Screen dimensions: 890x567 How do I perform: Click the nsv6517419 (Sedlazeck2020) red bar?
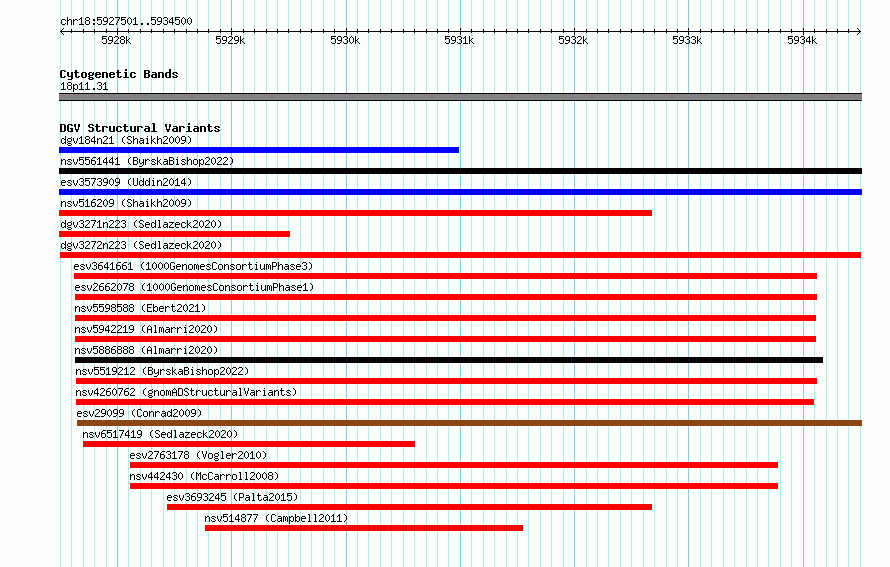pyautogui.click(x=249, y=444)
